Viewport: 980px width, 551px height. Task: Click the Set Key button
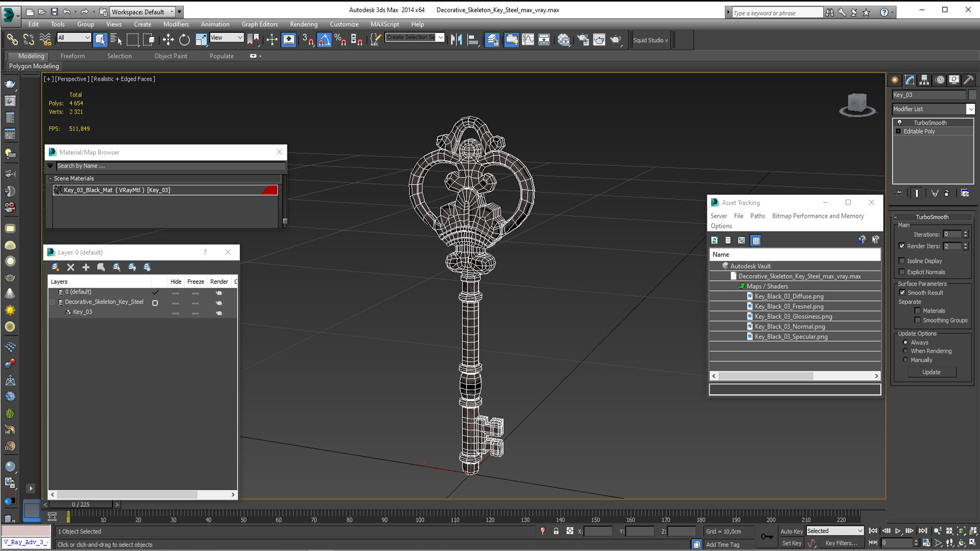pos(792,543)
